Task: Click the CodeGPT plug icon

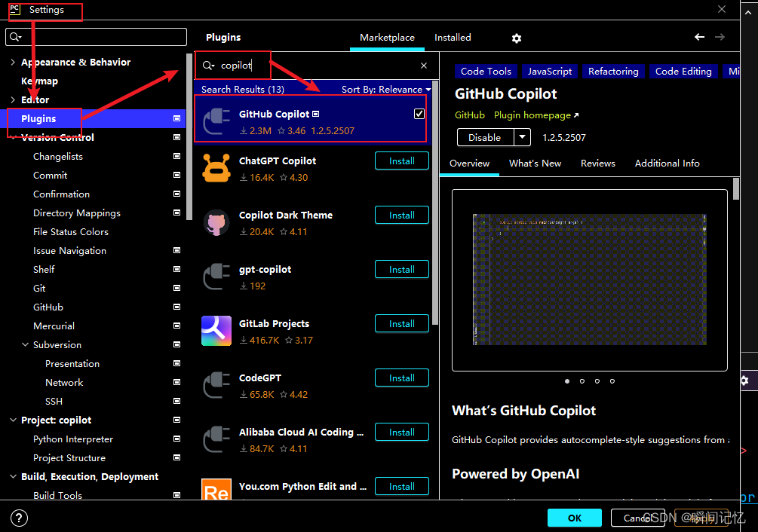Action: pos(216,385)
